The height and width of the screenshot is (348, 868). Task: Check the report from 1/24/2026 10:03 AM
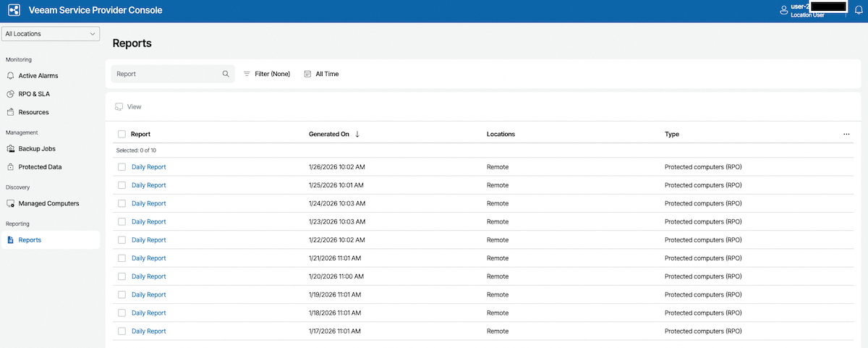[x=122, y=203]
